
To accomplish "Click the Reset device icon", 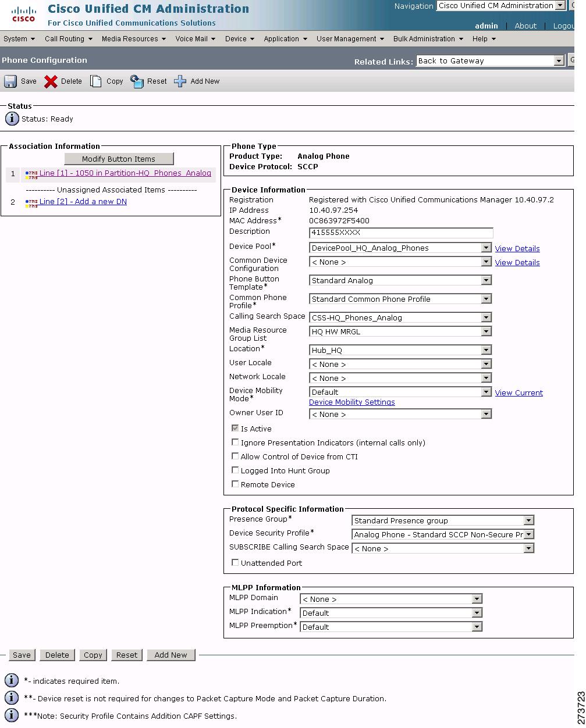I will 137,81.
